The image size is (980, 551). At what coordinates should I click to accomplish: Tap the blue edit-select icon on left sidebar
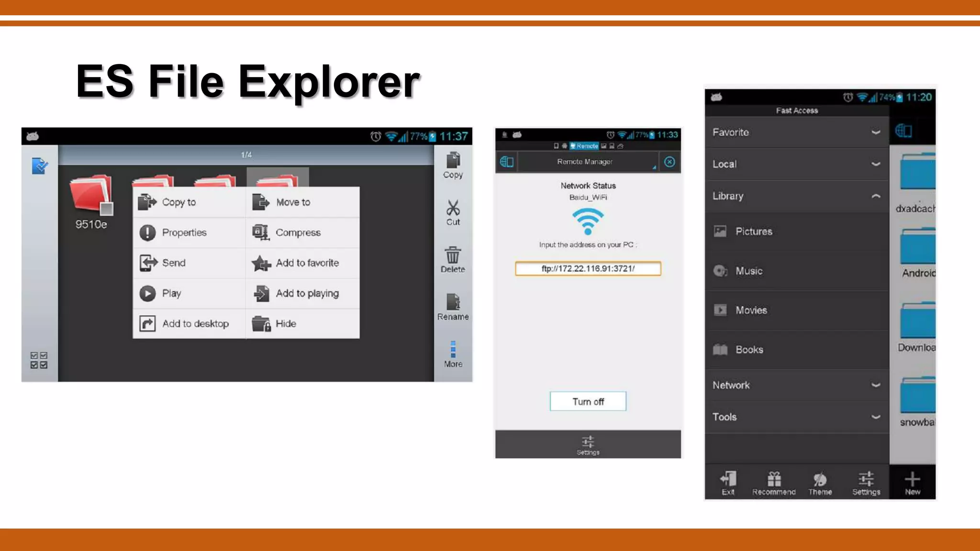[40, 166]
